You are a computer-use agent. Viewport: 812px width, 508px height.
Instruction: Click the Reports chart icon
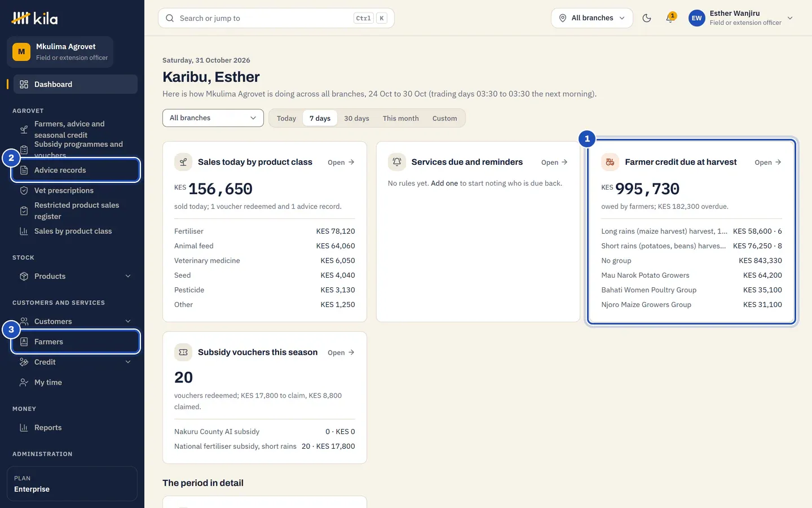pyautogui.click(x=24, y=427)
